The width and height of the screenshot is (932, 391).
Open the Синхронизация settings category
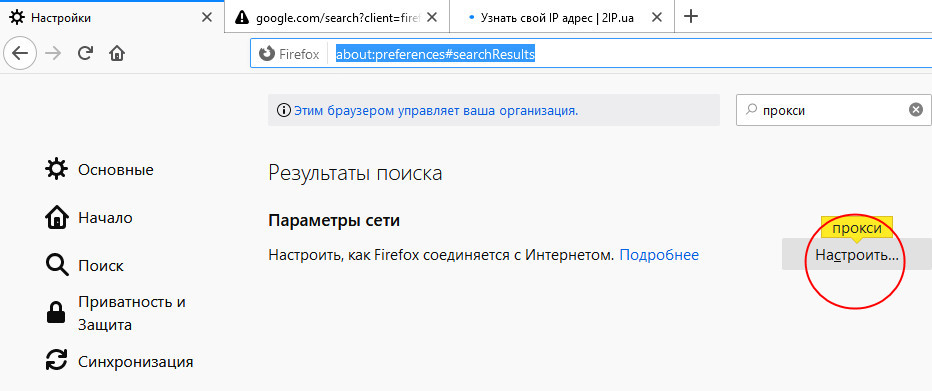(x=119, y=361)
